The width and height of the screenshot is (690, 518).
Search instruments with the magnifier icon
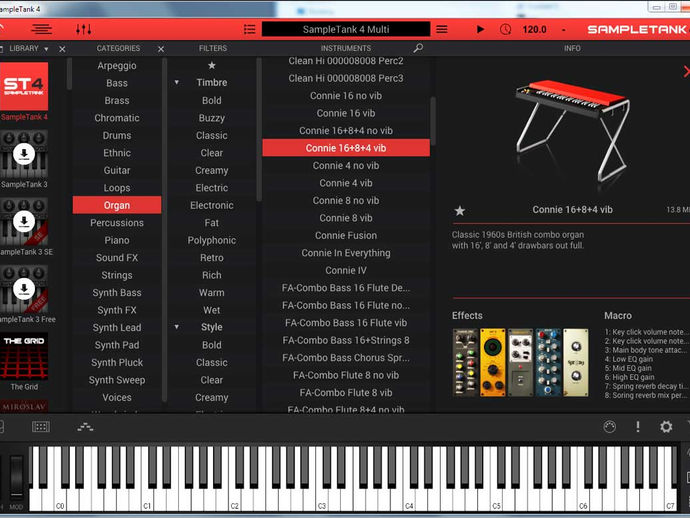tap(418, 48)
